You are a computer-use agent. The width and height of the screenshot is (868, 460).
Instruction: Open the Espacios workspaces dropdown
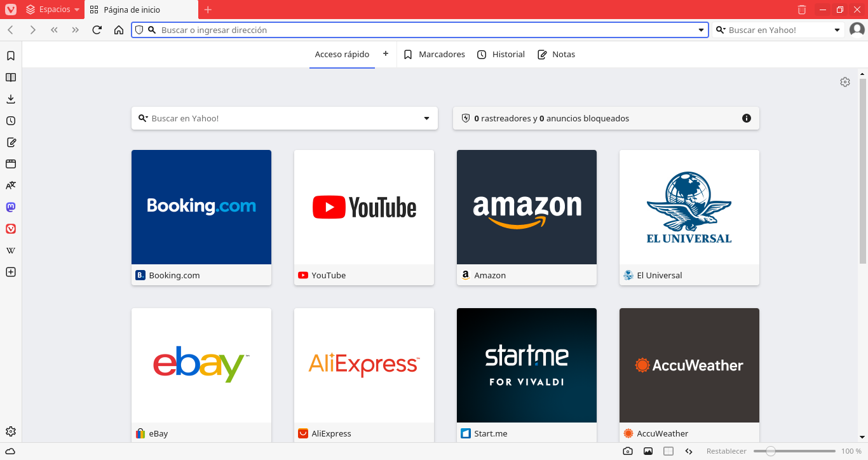(x=53, y=10)
